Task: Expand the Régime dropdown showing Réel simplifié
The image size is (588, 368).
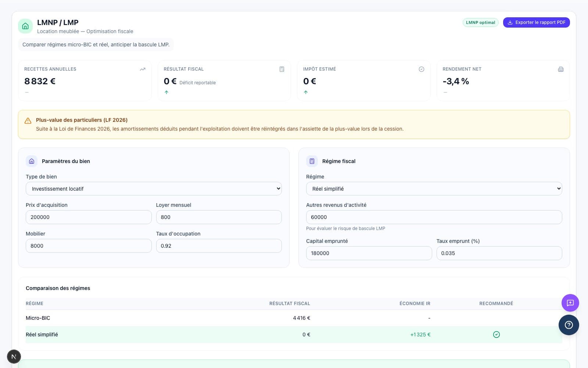Action: click(434, 189)
